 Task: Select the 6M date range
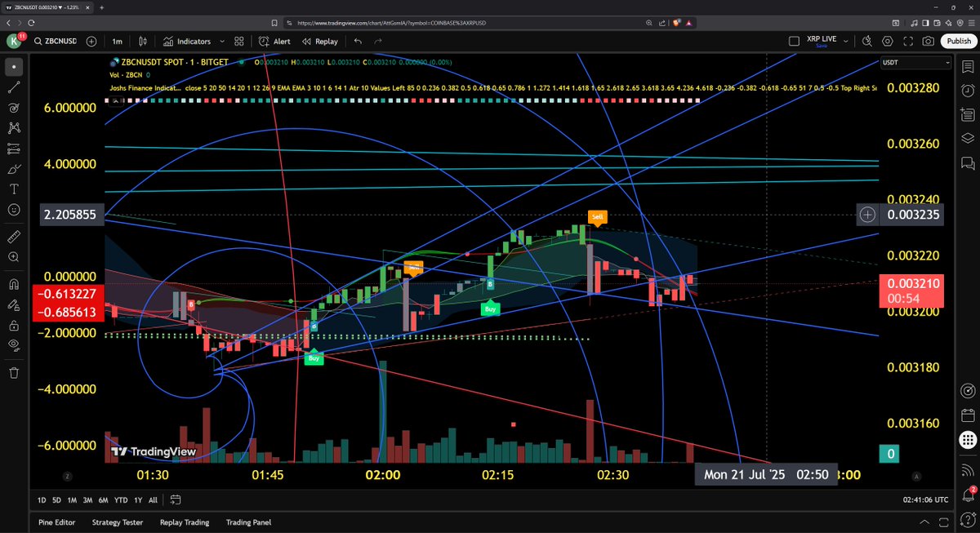click(103, 500)
